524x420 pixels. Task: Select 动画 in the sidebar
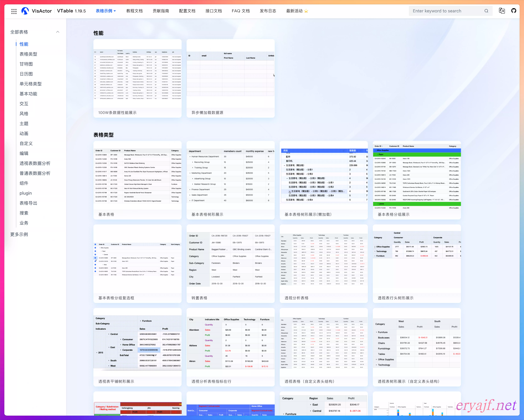click(24, 134)
